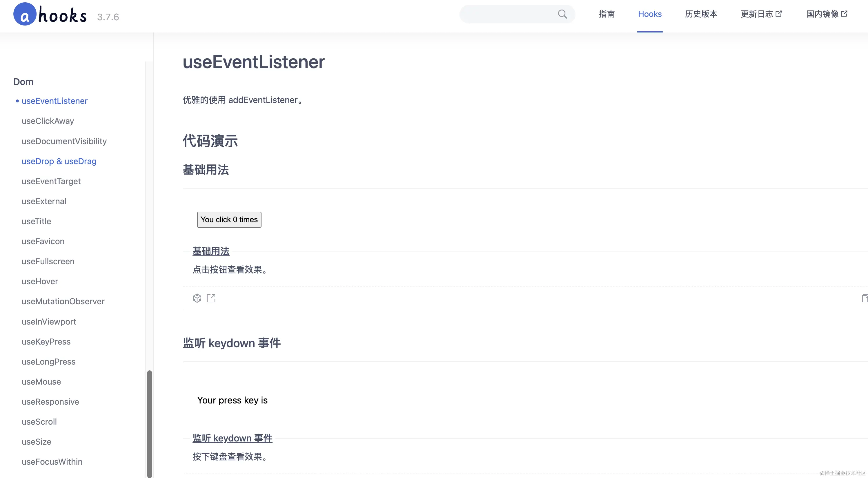
Task: Open demo in CodeSandbox icon
Action: (197, 298)
